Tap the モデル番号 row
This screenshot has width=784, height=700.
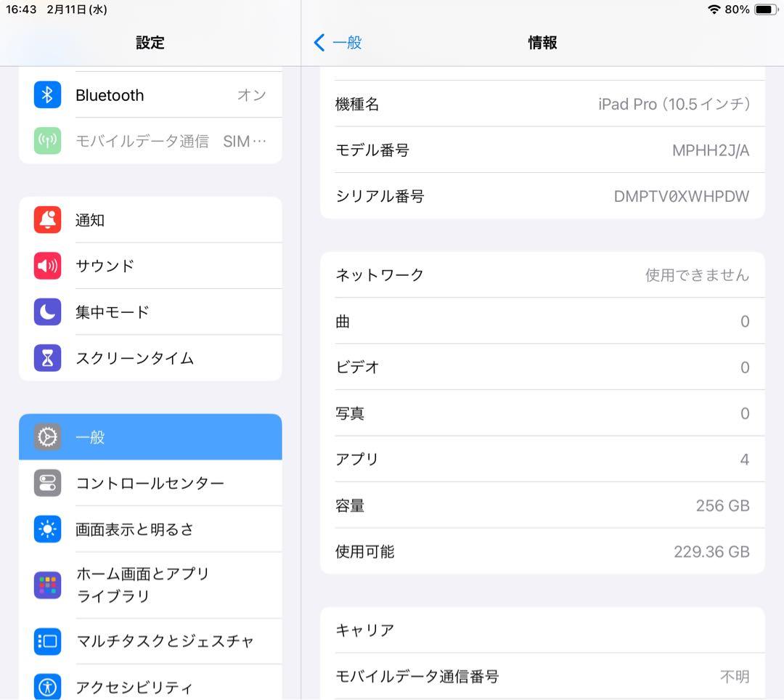pos(542,150)
